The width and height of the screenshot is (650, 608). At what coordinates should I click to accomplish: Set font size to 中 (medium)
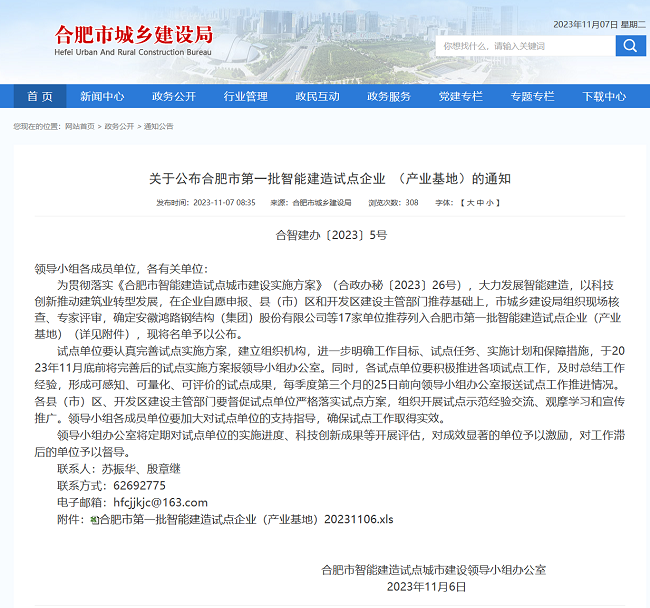(x=479, y=202)
